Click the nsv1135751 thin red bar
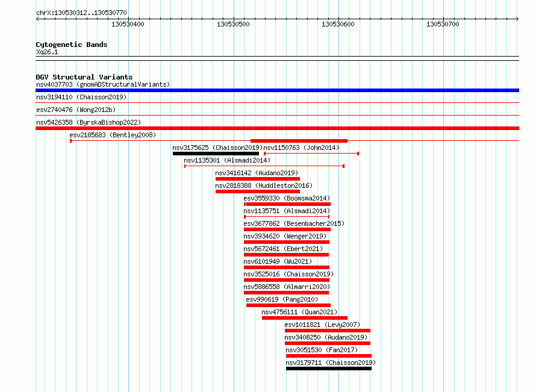The image size is (536, 392). click(287, 217)
